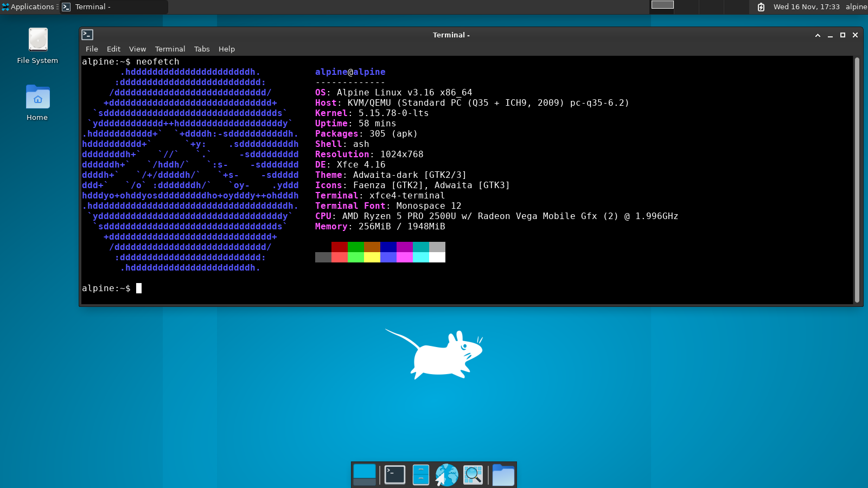Click the Kernel: 5.15.78-0-lts line
This screenshot has height=488, width=868.
372,113
